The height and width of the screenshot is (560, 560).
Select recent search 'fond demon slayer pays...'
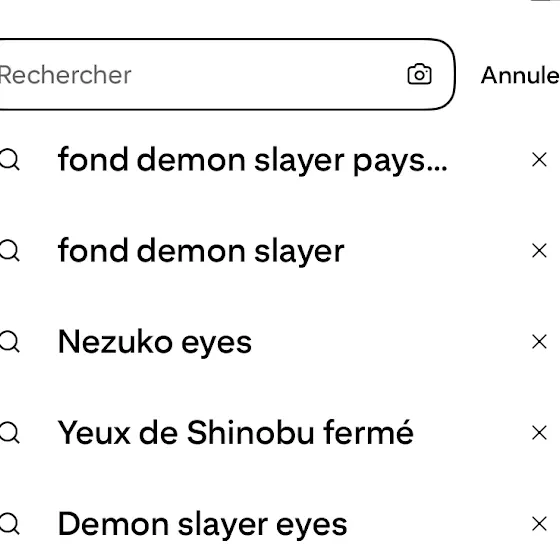point(252,160)
